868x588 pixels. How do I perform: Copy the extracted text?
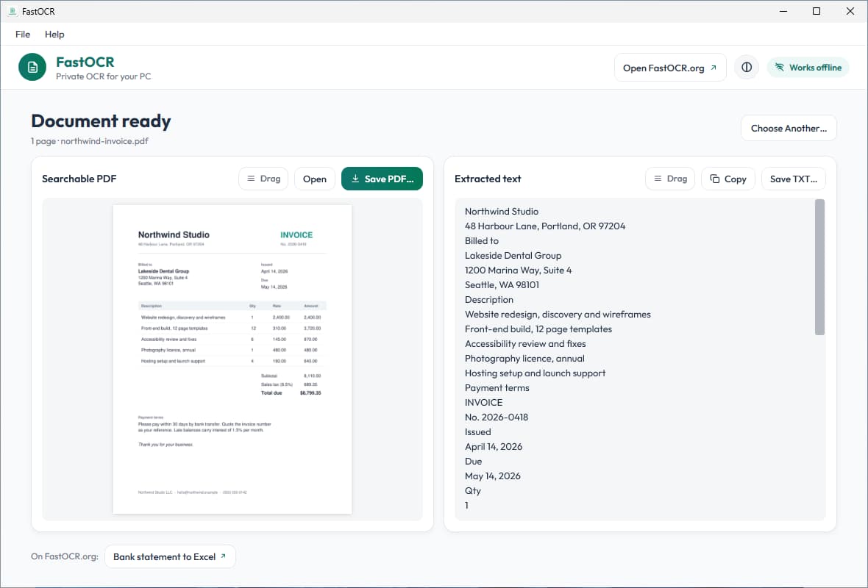728,179
